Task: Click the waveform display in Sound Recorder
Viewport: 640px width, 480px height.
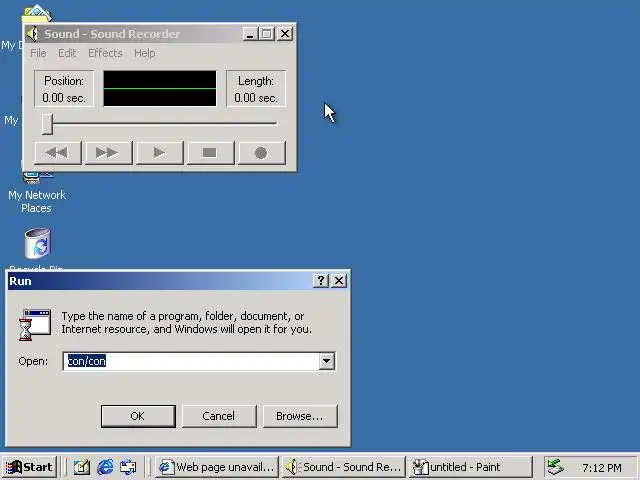Action: click(160, 89)
